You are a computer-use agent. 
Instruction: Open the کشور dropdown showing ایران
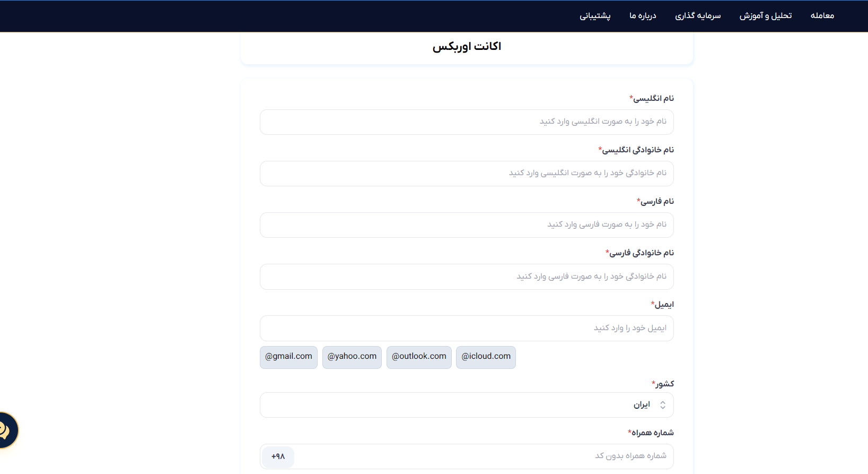click(467, 405)
